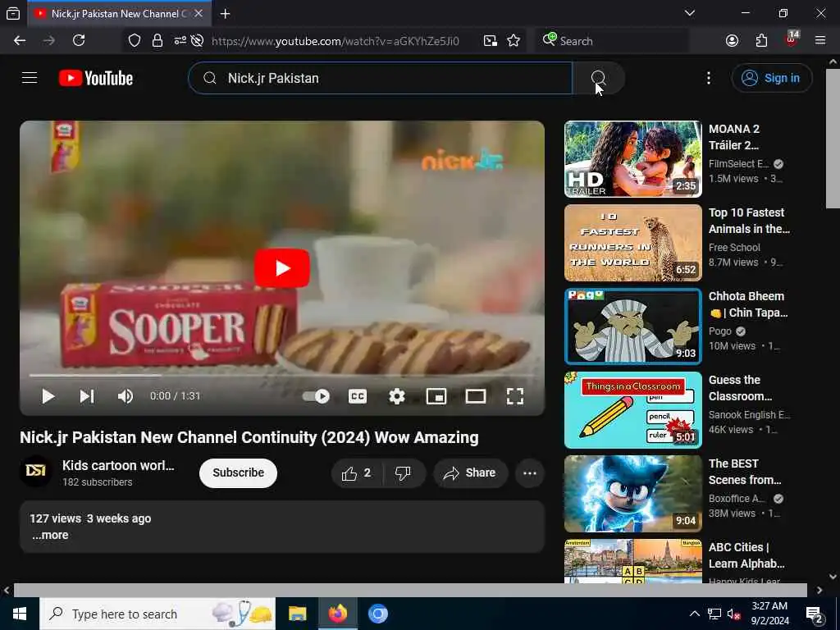Viewport: 840px width, 630px height.
Task: Go back with the browser back arrow
Action: point(20,41)
